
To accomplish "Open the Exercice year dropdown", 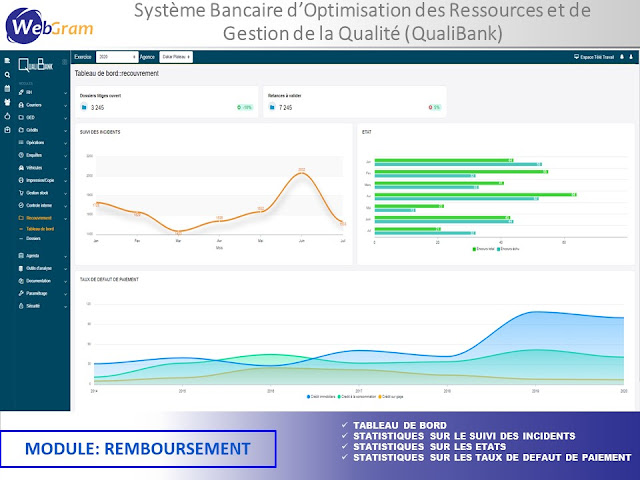I will (x=117, y=57).
